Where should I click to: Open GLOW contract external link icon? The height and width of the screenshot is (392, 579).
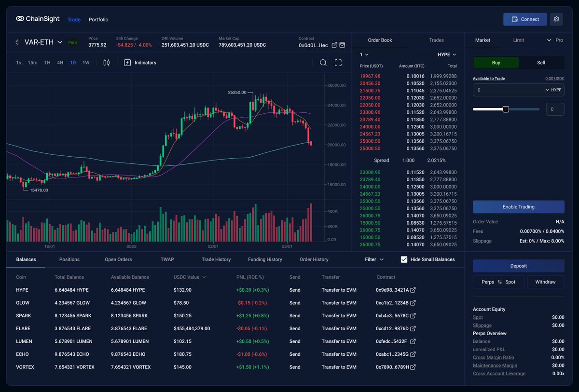point(413,303)
